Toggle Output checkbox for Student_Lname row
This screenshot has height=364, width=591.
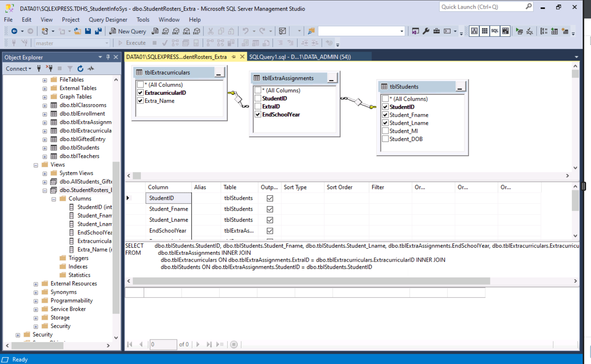tap(270, 220)
